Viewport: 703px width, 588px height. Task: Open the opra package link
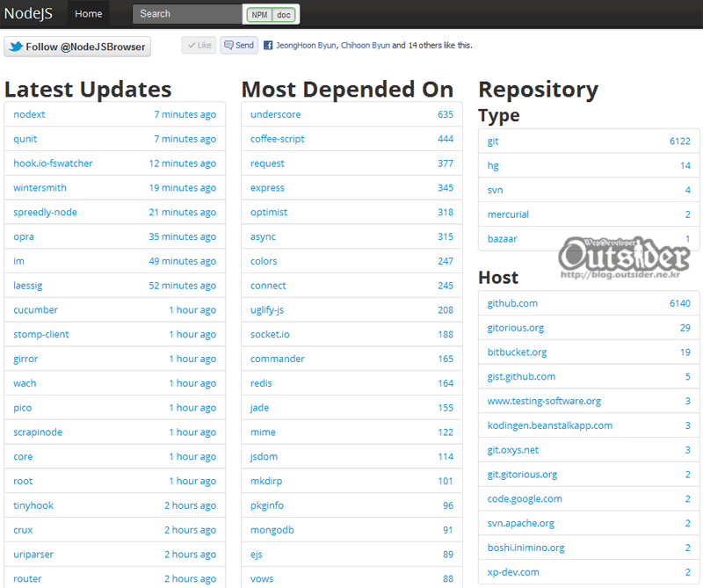click(24, 236)
